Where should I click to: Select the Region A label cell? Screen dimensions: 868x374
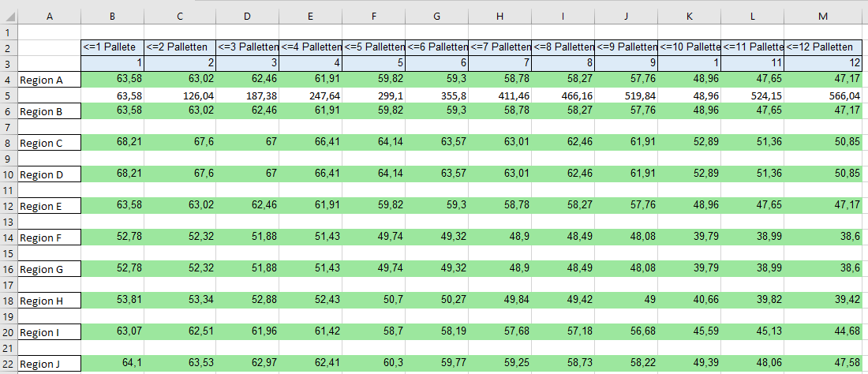(49, 80)
